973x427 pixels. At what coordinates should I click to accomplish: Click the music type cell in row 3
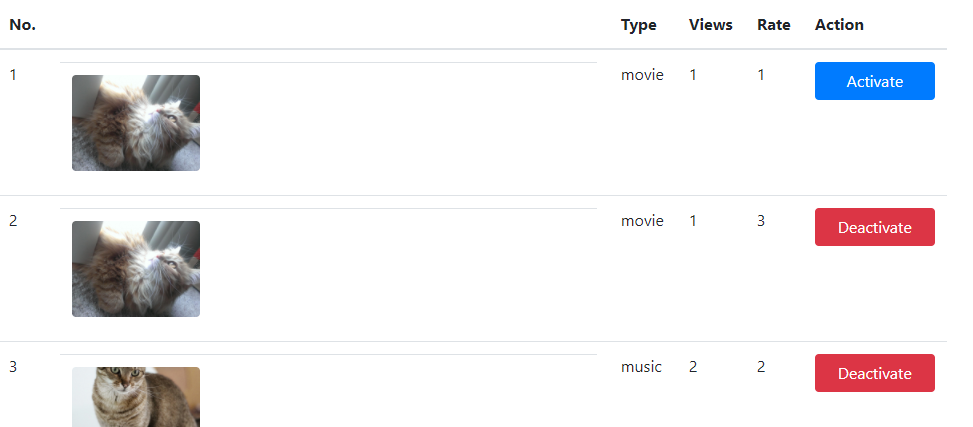point(642,367)
